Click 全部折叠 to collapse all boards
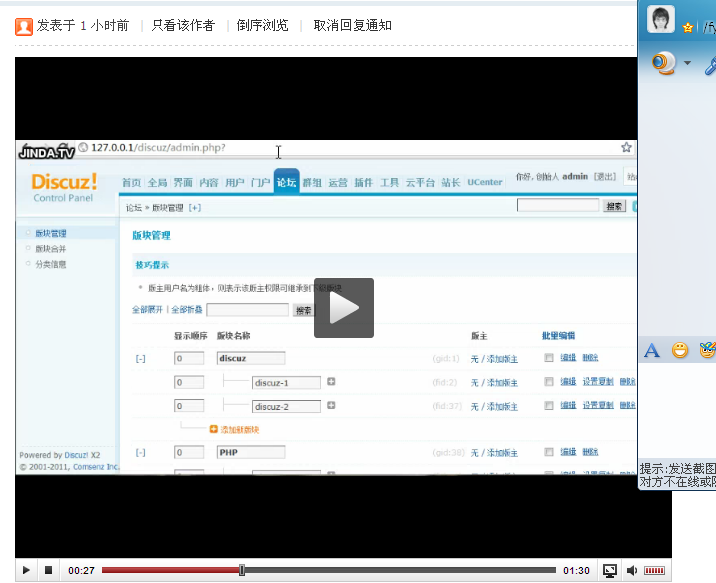 (187, 310)
